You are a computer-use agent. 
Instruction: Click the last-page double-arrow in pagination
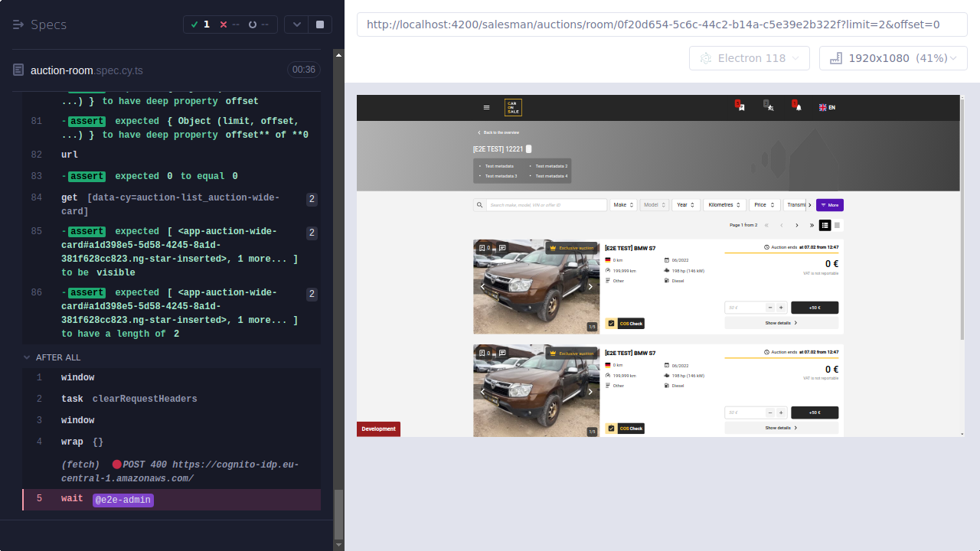pyautogui.click(x=812, y=225)
